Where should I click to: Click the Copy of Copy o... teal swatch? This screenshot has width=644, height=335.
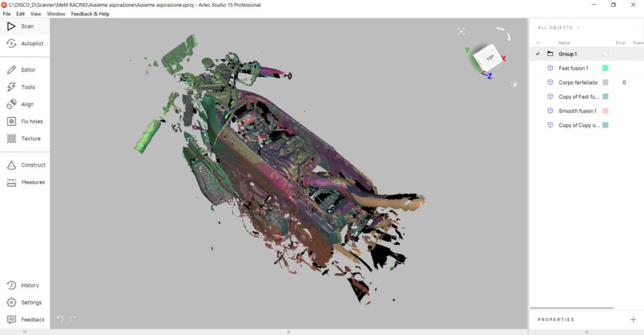(x=606, y=125)
